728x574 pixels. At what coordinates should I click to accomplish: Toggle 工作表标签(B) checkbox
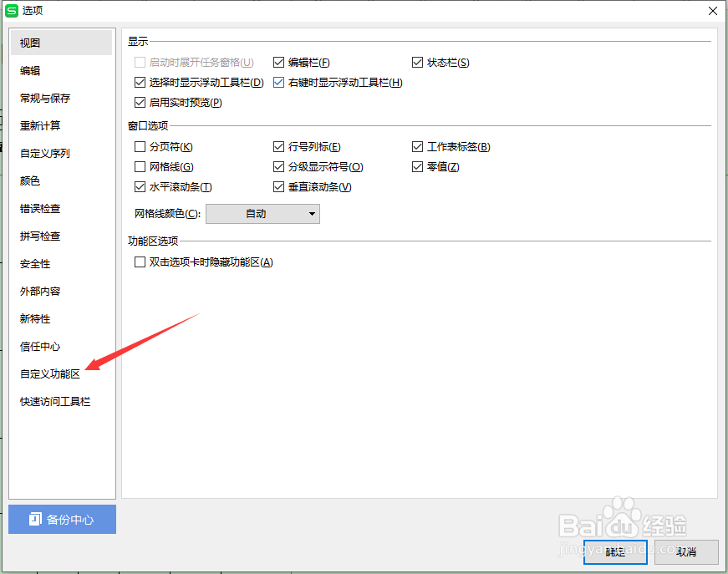(x=417, y=146)
